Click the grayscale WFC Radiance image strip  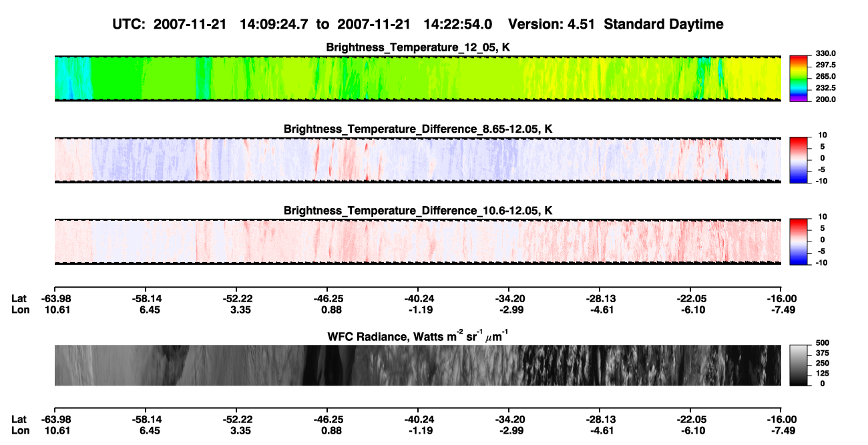(x=418, y=365)
